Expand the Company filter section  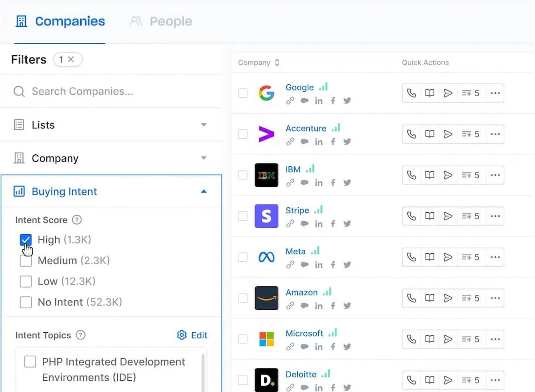tap(111, 158)
